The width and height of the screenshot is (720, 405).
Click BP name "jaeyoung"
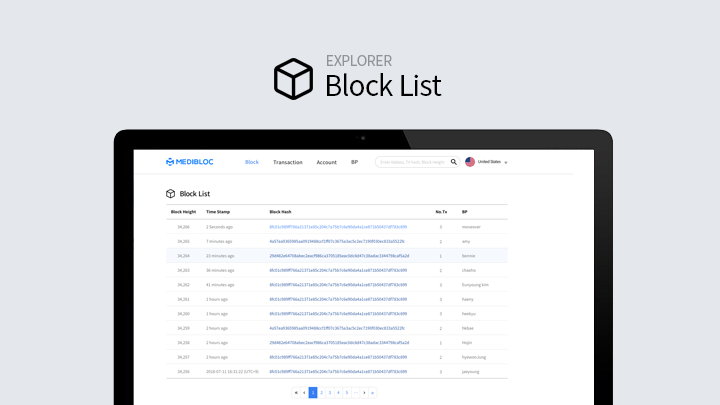point(470,371)
